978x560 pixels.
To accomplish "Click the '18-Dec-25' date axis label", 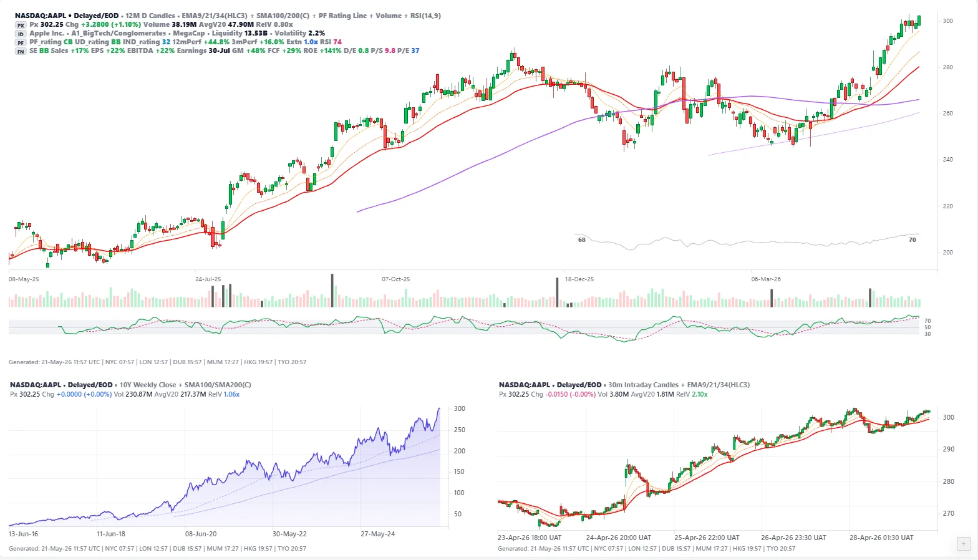I will 579,279.
